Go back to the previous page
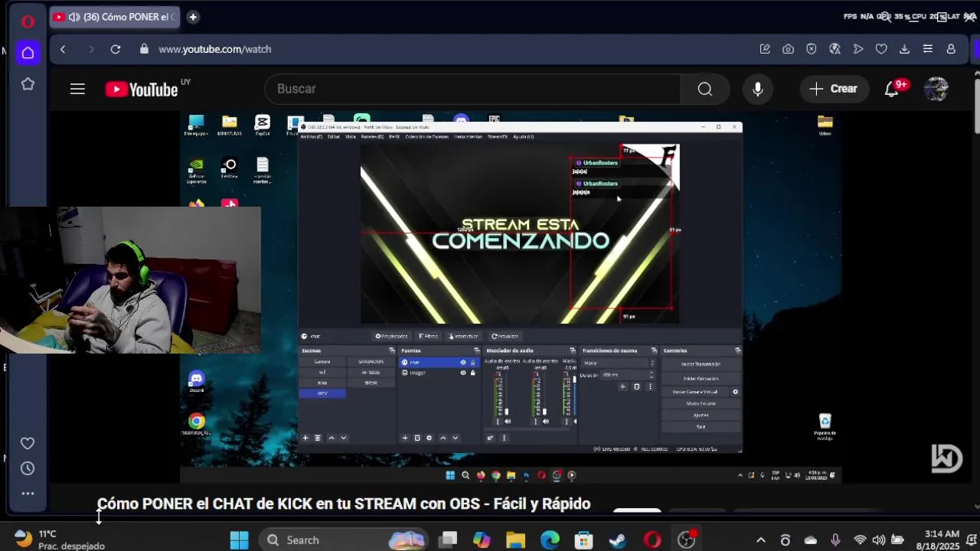This screenshot has width=980, height=551. (63, 49)
